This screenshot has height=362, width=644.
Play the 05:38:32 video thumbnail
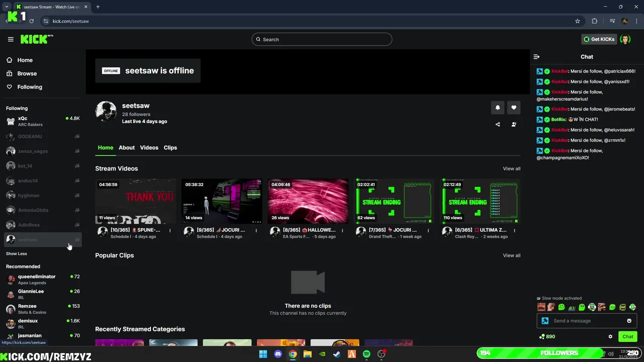(221, 201)
